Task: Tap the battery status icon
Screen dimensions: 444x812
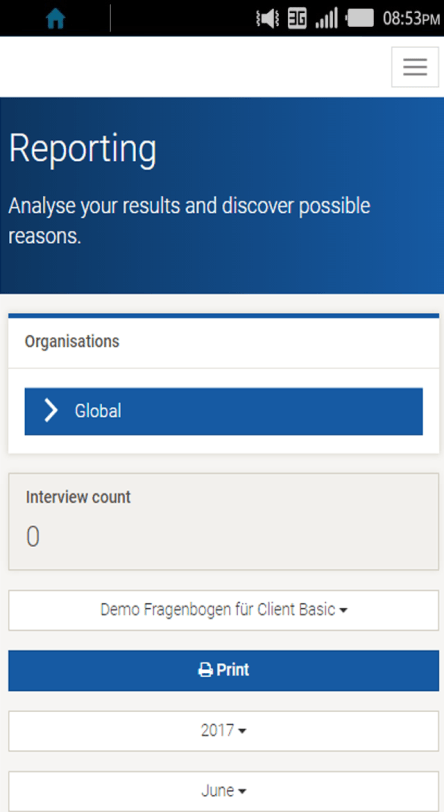Action: tap(360, 19)
